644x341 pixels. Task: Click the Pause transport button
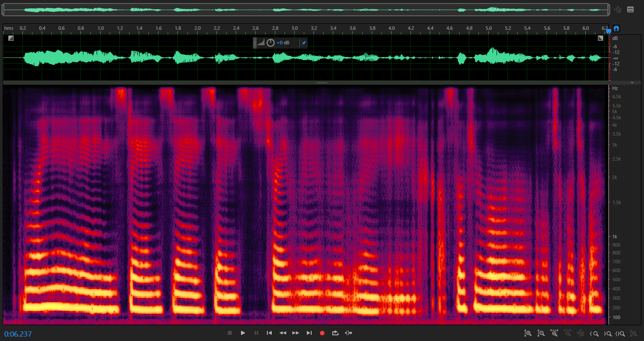pos(256,333)
